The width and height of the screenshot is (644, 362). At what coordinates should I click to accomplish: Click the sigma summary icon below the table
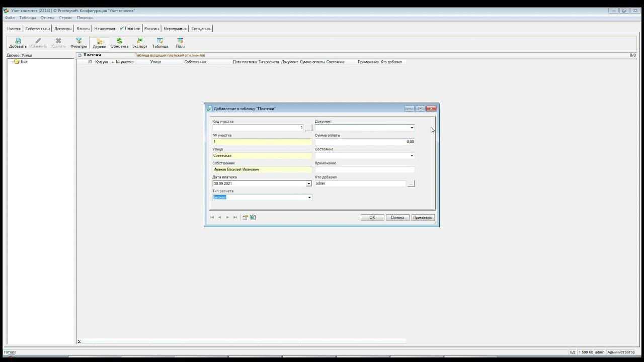click(x=79, y=341)
